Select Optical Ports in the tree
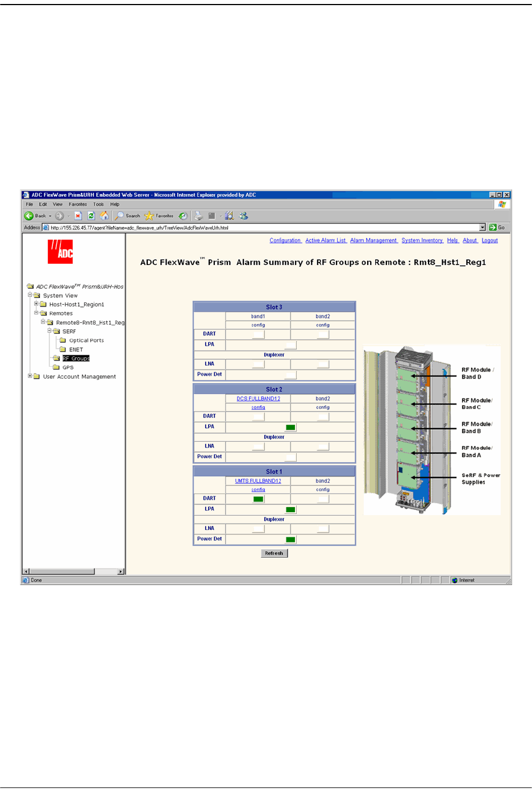This screenshot has width=532, height=792. click(86, 341)
